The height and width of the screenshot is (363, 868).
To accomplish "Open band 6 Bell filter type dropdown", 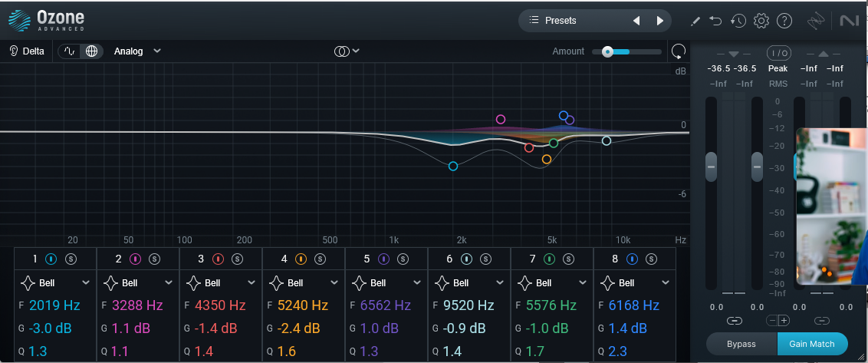I will pos(469,282).
